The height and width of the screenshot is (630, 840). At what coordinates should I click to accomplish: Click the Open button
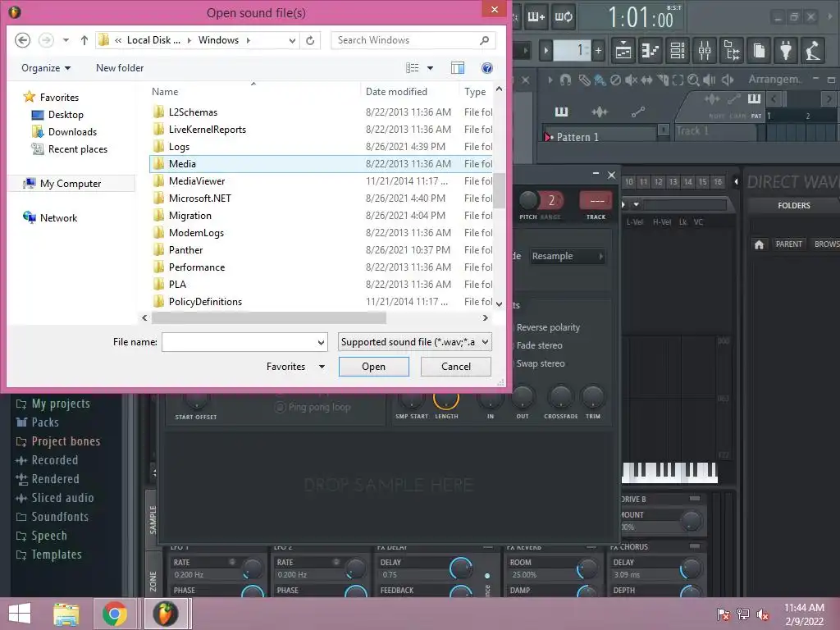373,367
